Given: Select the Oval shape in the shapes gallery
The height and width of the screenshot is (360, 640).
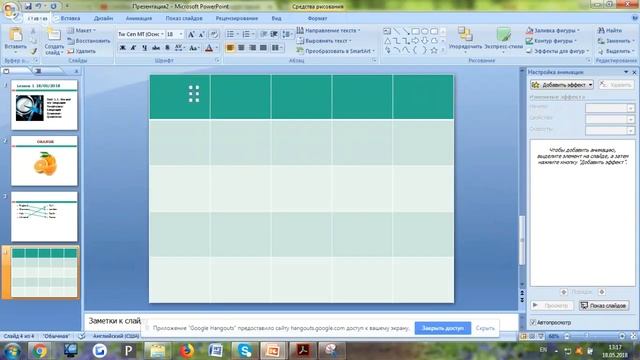Looking at the screenshot, I should pos(424,31).
